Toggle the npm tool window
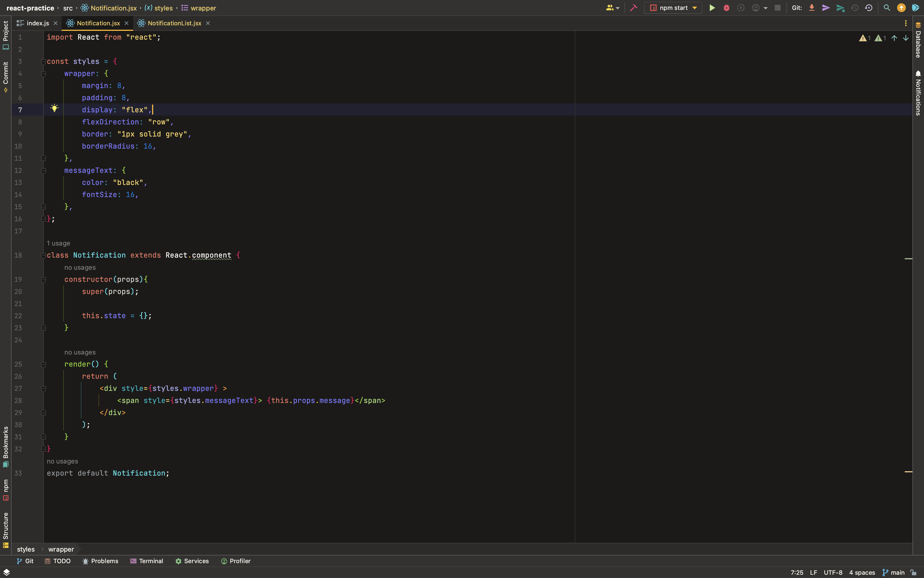This screenshot has height=578, width=924. pos(6,490)
